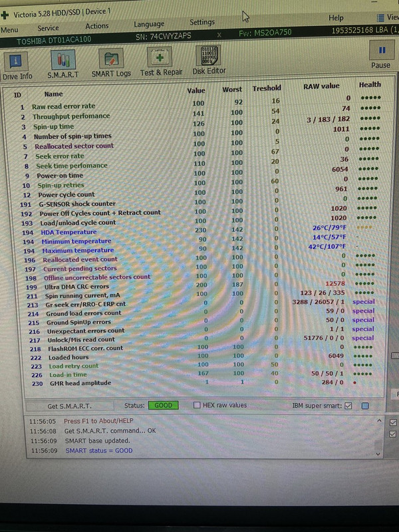Select Offline uncorrectable sectors count row
The width and height of the screenshot is (399, 532).
click(x=200, y=276)
